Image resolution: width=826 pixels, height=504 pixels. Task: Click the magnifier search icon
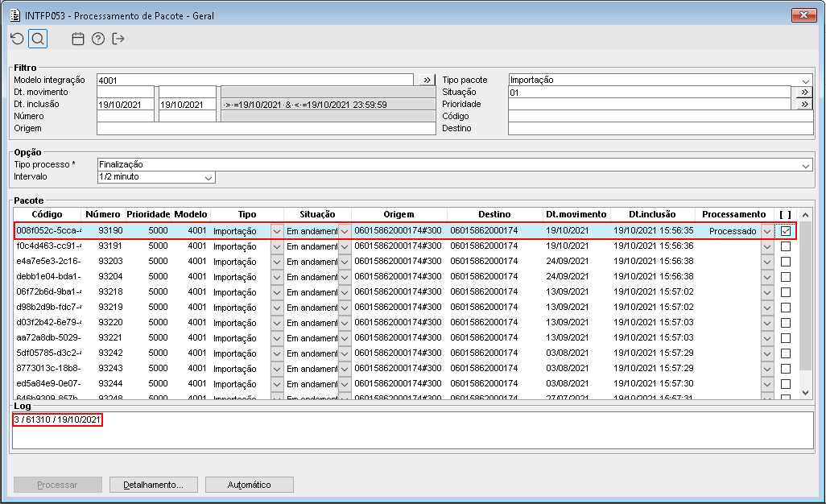(x=38, y=39)
